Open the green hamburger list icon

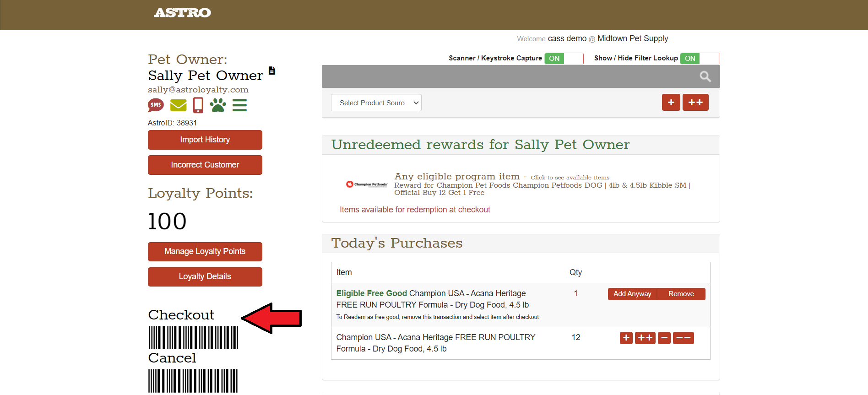(x=239, y=105)
